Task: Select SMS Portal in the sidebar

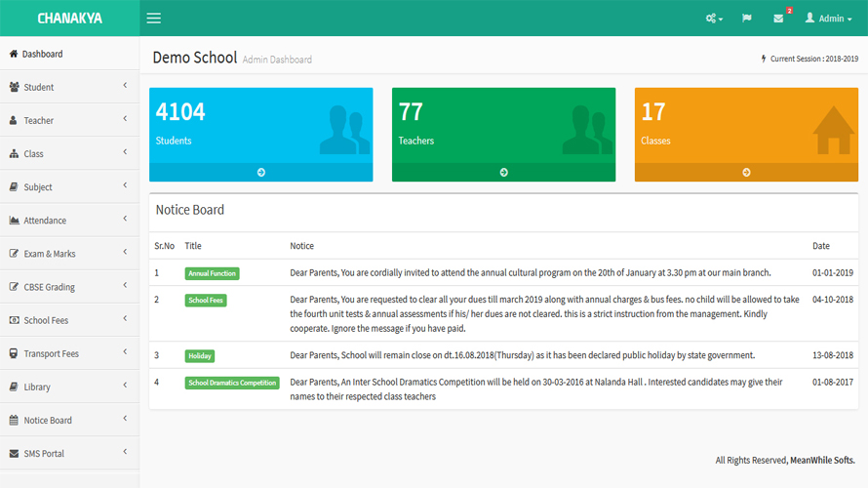Action: point(70,453)
